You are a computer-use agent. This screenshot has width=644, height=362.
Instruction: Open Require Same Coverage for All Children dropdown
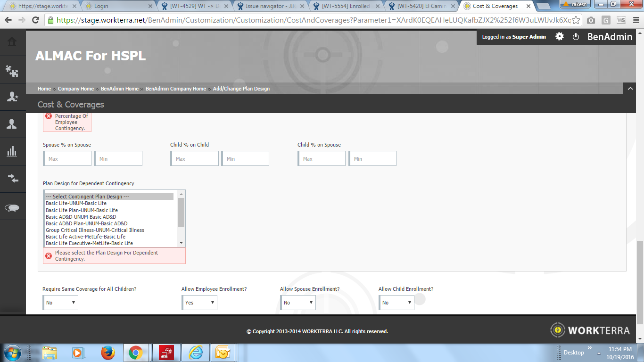(x=60, y=303)
